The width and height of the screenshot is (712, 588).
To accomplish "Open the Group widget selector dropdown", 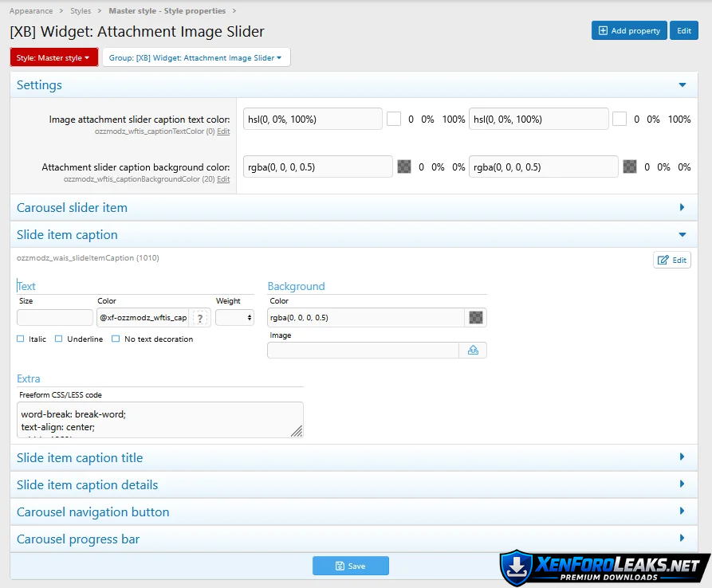I will click(x=195, y=57).
